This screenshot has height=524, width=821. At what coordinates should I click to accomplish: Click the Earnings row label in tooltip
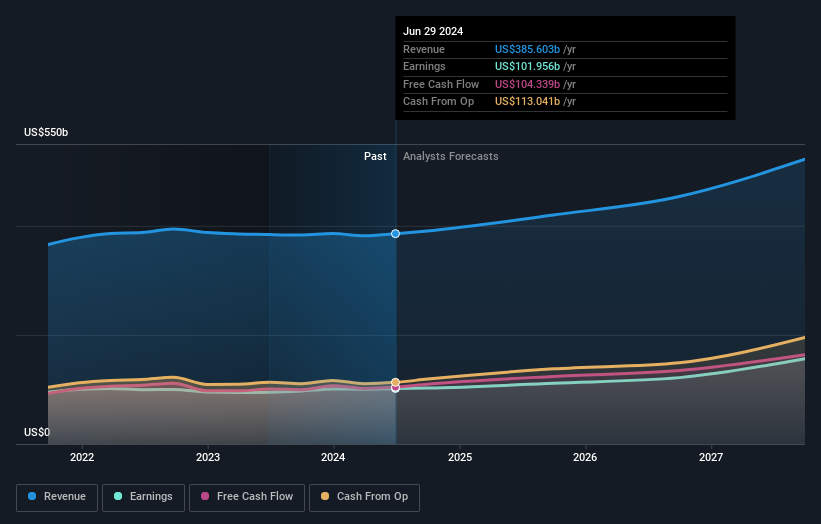click(424, 66)
